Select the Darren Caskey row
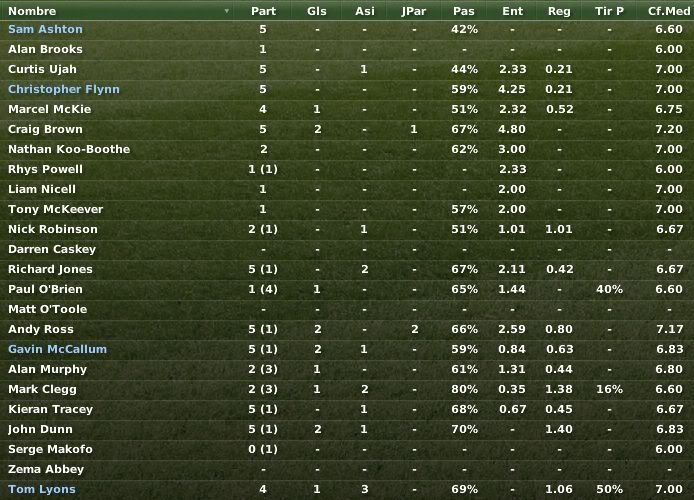The width and height of the screenshot is (694, 500). pyautogui.click(x=347, y=249)
